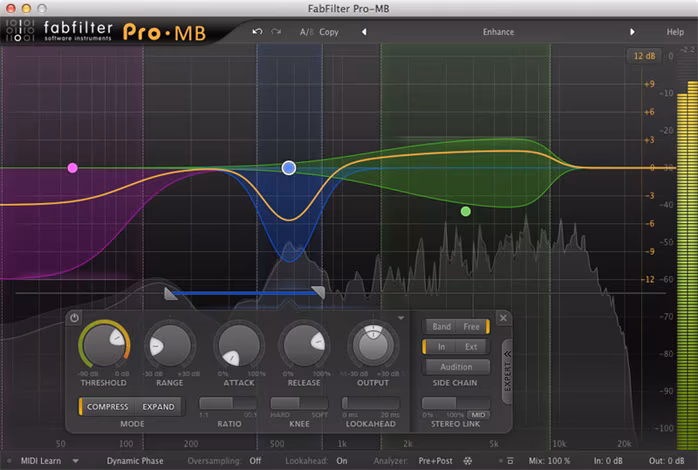Open the Oversampling Off menu
698x470 pixels.
click(x=256, y=461)
